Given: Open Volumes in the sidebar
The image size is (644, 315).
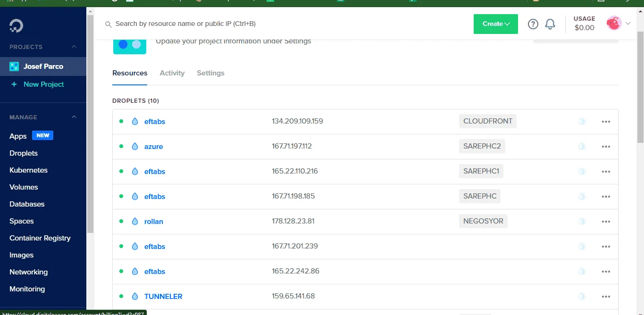Looking at the screenshot, I should coord(24,187).
